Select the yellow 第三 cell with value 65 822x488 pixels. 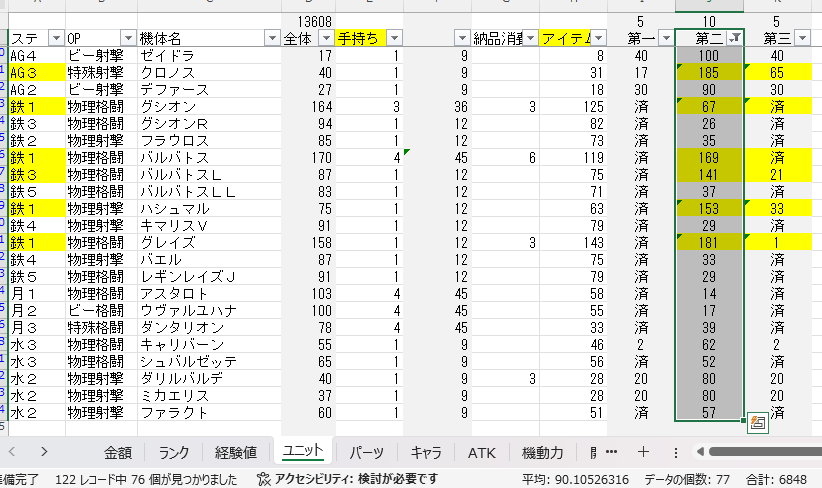pos(777,72)
